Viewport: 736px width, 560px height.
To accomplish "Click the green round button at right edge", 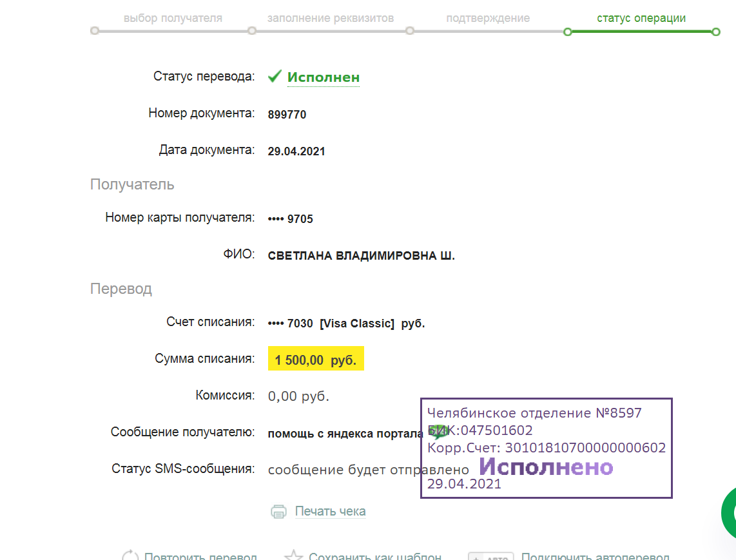I will [x=729, y=513].
